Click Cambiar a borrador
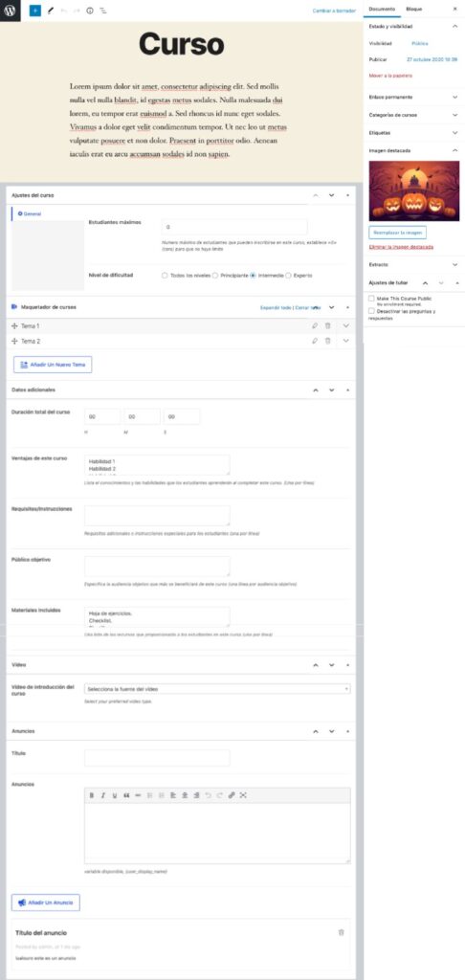 pyautogui.click(x=334, y=11)
